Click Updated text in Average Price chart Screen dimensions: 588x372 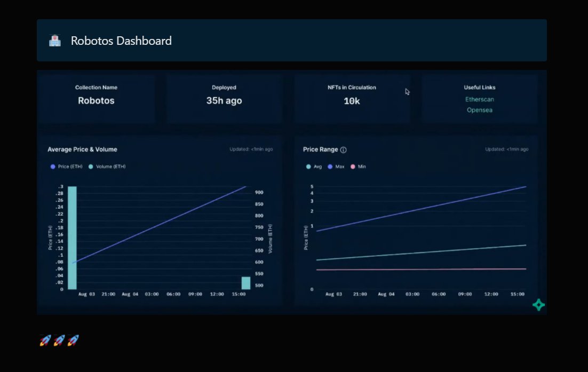[251, 149]
